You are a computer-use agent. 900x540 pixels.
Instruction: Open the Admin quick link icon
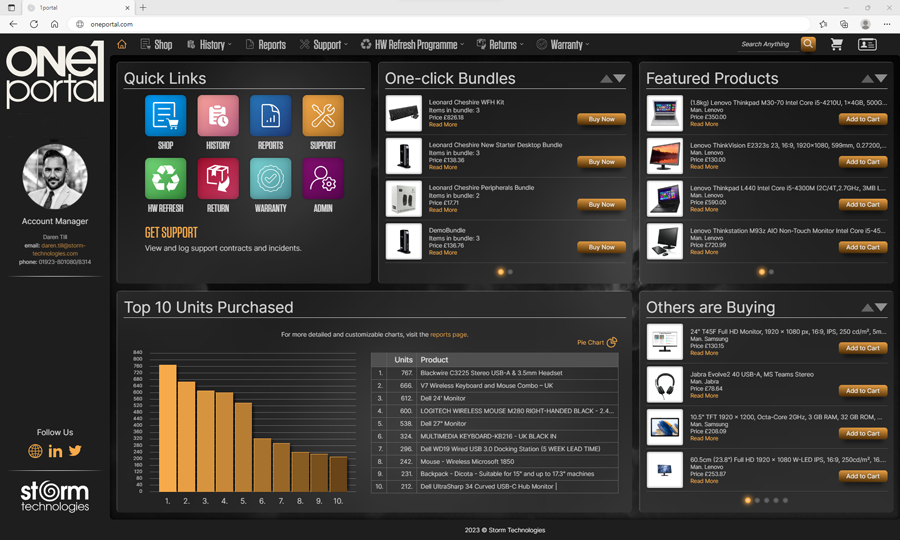click(322, 179)
